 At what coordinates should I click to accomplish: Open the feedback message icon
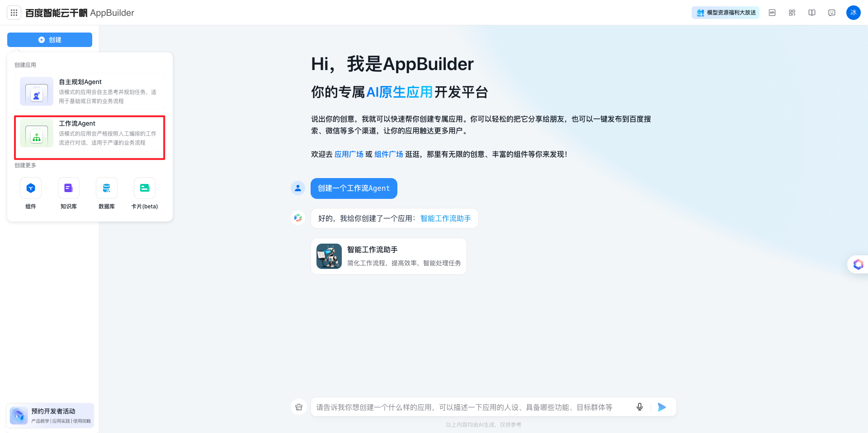832,13
